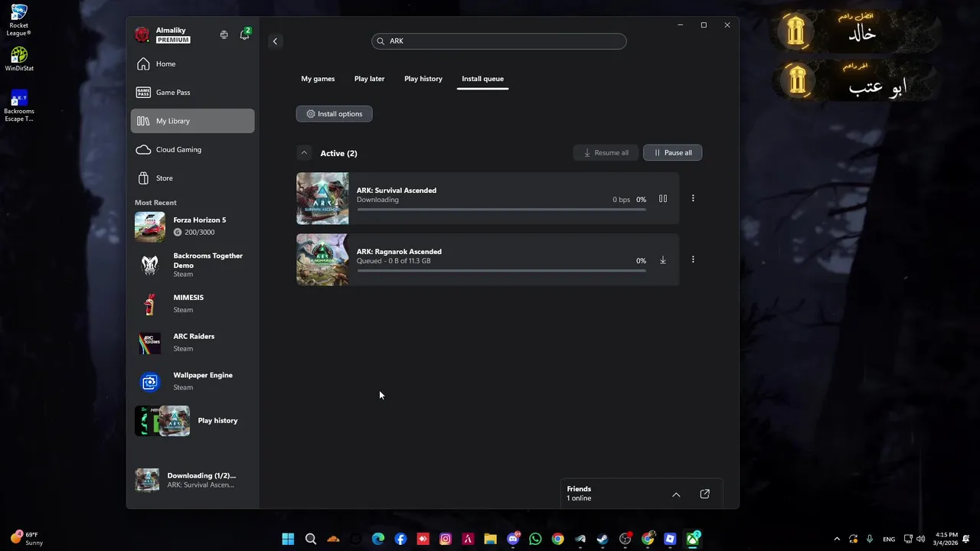
Task: Click the ARK: Ragnarok Ascended title text
Action: [399, 252]
